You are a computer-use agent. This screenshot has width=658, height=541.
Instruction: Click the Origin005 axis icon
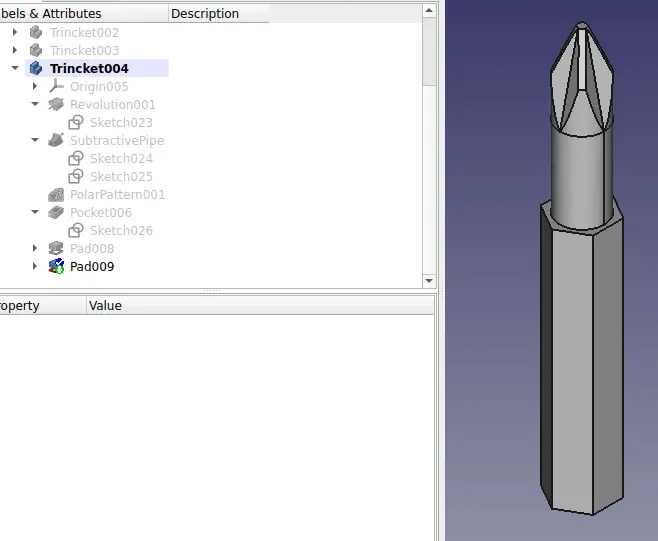pyautogui.click(x=56, y=87)
